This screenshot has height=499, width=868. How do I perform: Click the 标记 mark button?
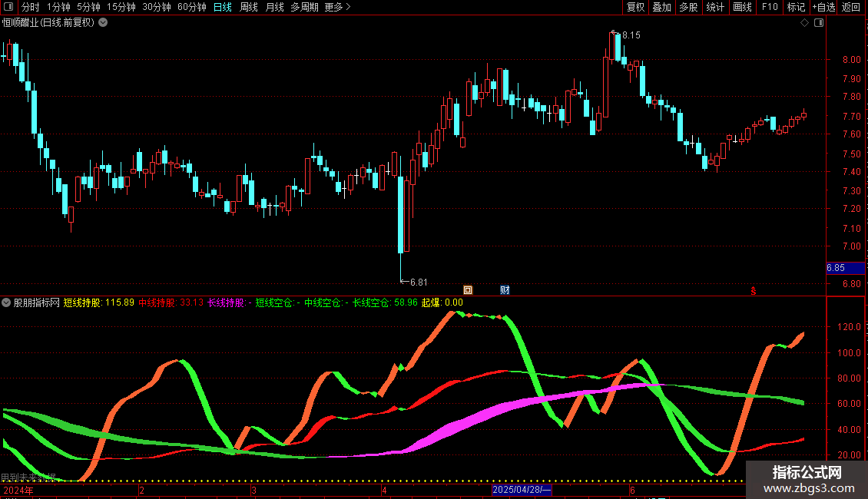click(x=796, y=7)
